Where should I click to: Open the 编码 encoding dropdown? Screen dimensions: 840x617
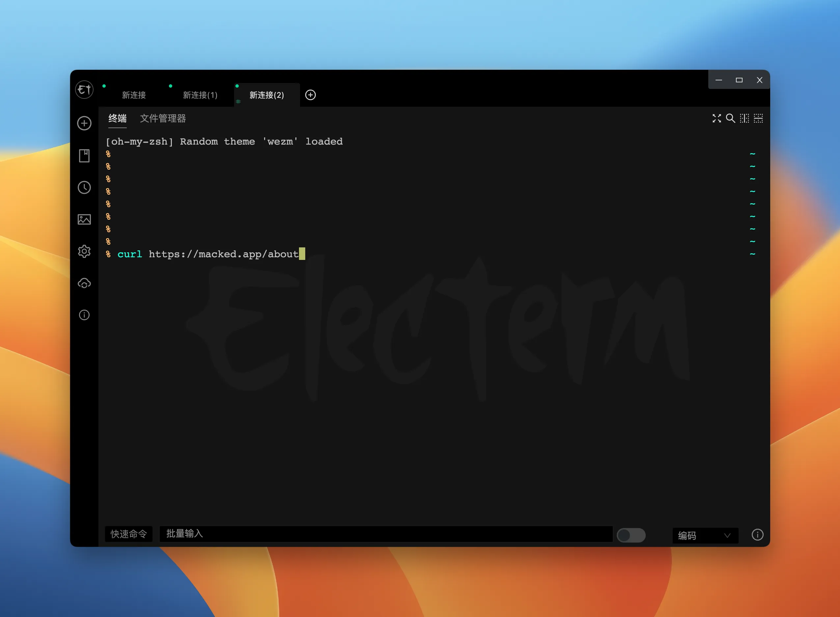click(705, 536)
